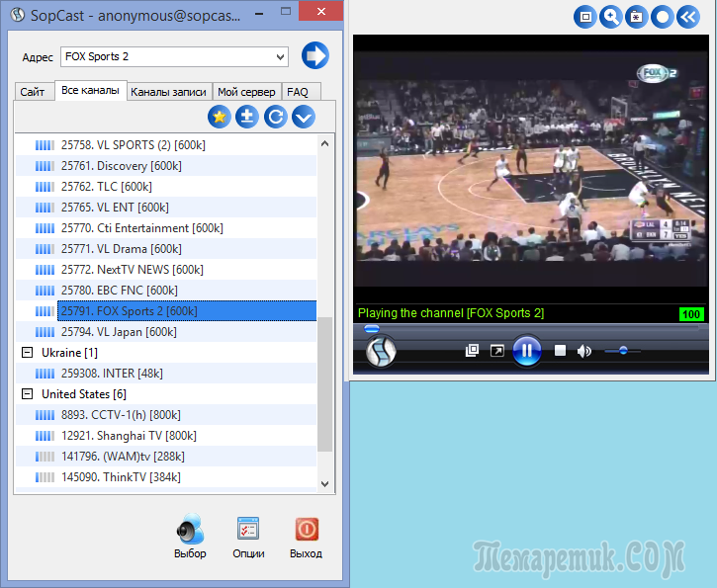Stop the video playback
The width and height of the screenshot is (717, 588).
560,351
